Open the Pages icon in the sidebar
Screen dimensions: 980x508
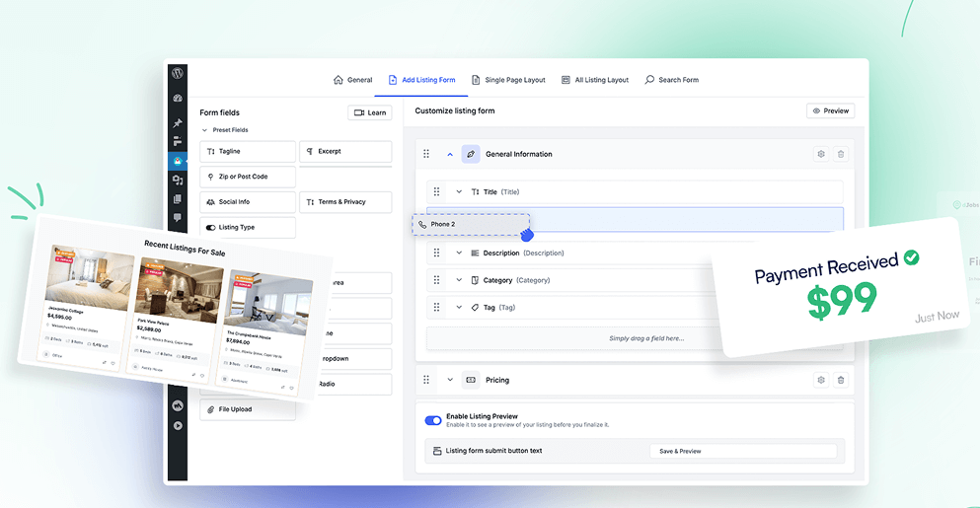178,199
